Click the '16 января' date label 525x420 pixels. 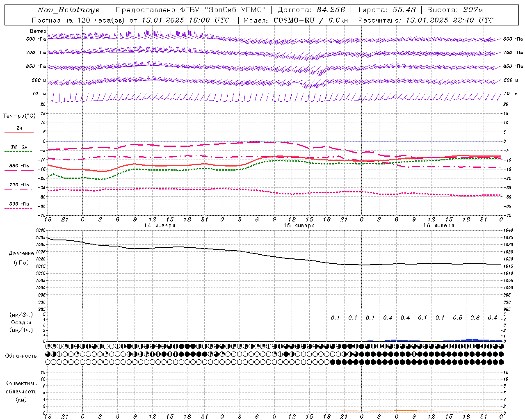[438, 226]
